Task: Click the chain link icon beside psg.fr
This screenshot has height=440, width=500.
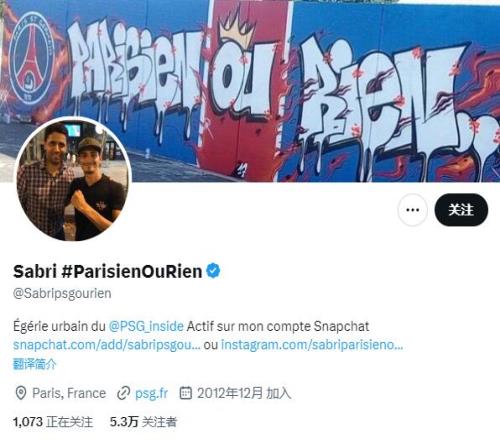Action: tap(123, 393)
